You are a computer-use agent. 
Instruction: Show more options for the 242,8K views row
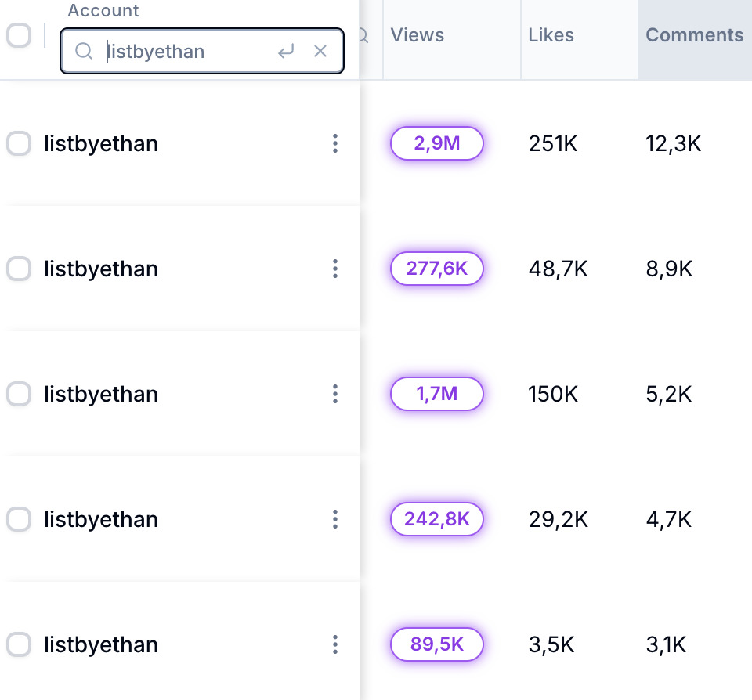tap(335, 519)
